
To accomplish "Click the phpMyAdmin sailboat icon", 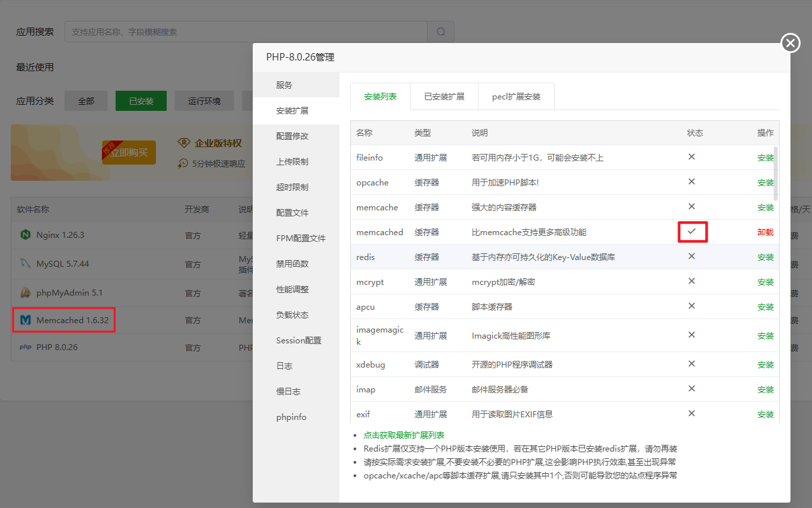I will (26, 293).
